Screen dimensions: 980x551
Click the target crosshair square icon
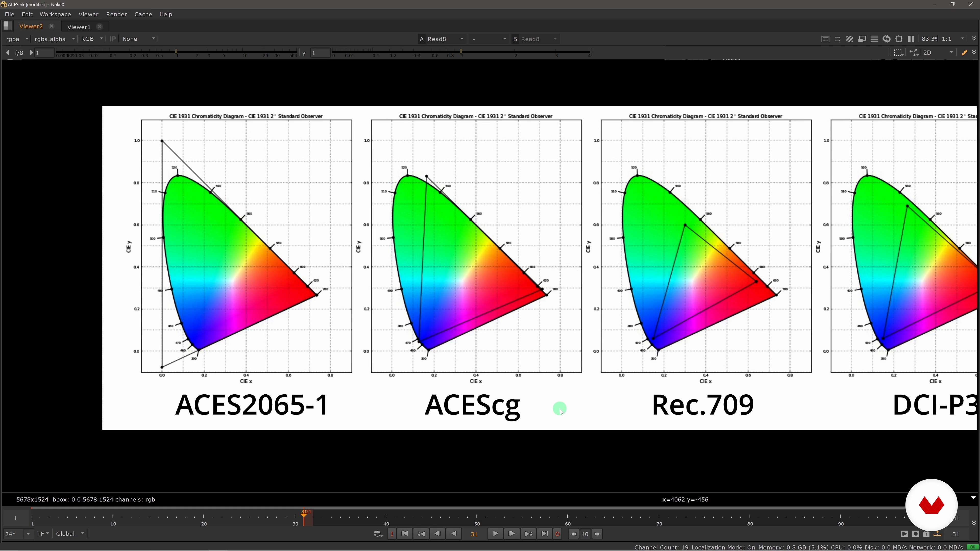(x=899, y=39)
